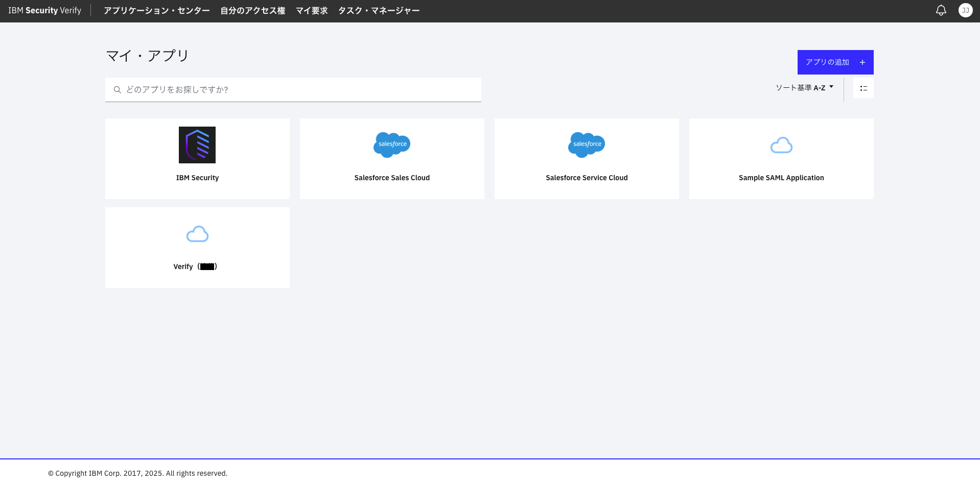Click the Copyright IBM Corp. footer text
Screen dimensions: 980x487
click(x=138, y=473)
